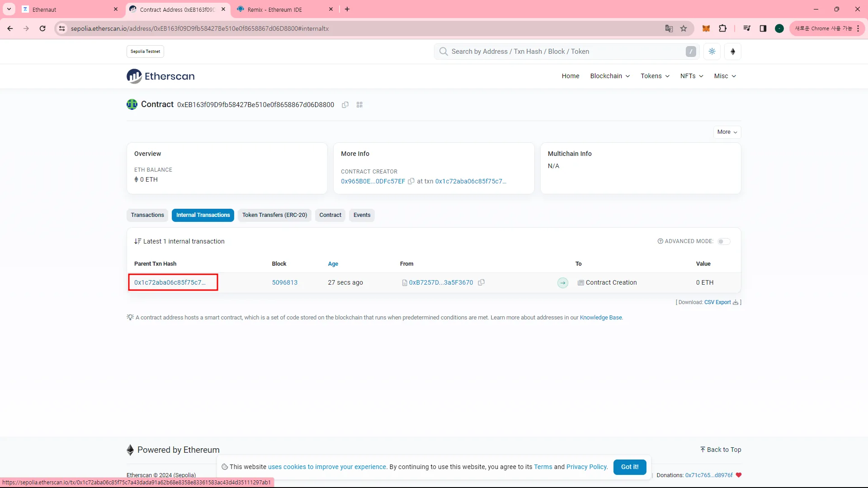This screenshot has width=868, height=488.
Task: Open the tab search dropdown arrow
Action: coord(9,9)
